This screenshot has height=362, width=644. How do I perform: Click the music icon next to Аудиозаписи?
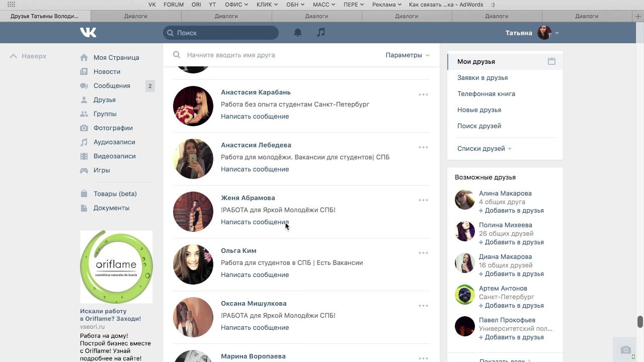click(84, 142)
